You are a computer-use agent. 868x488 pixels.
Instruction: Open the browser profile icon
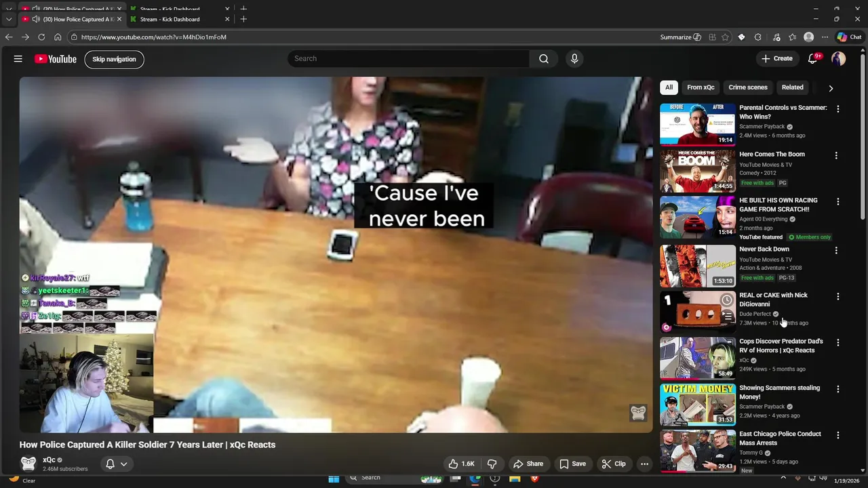pos(808,37)
